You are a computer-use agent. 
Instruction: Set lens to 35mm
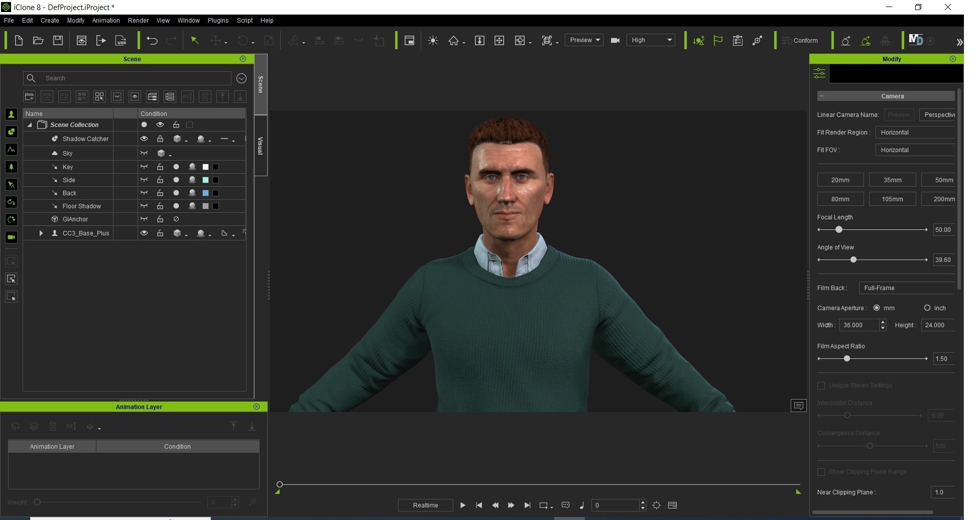892,180
